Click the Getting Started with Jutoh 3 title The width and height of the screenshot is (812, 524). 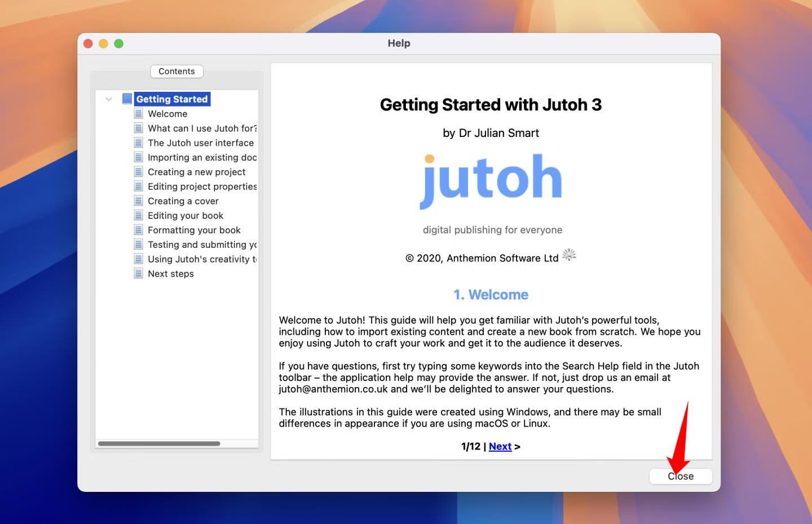click(x=491, y=105)
